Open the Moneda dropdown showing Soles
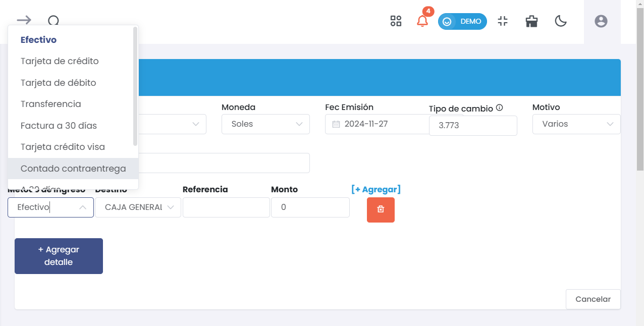 [x=265, y=124]
